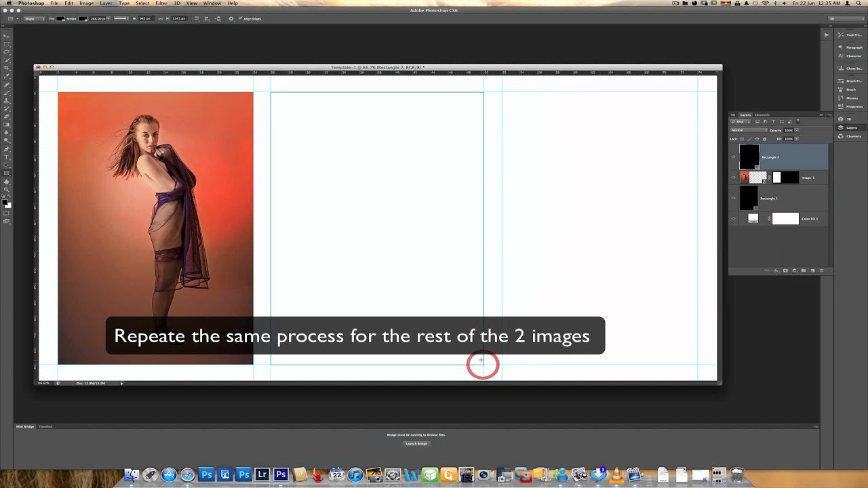Switch to the Timeline tab
Screen dimensions: 868x488
[45, 426]
